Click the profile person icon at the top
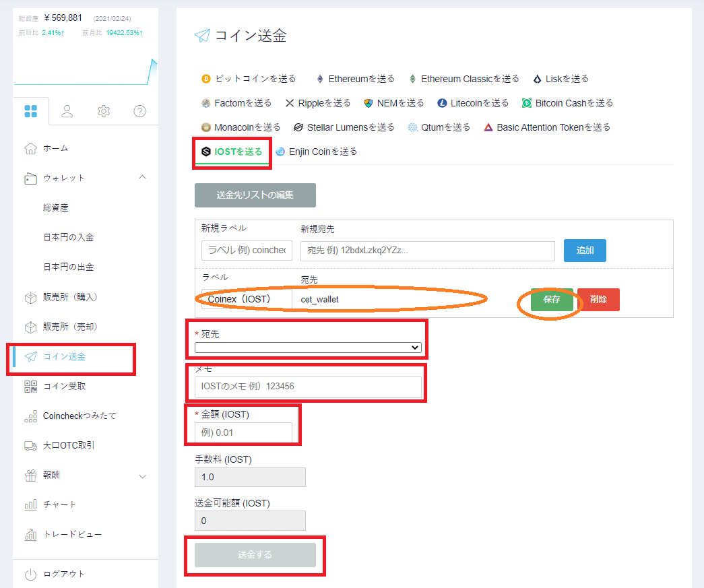Viewport: 704px width, 588px height. click(67, 110)
